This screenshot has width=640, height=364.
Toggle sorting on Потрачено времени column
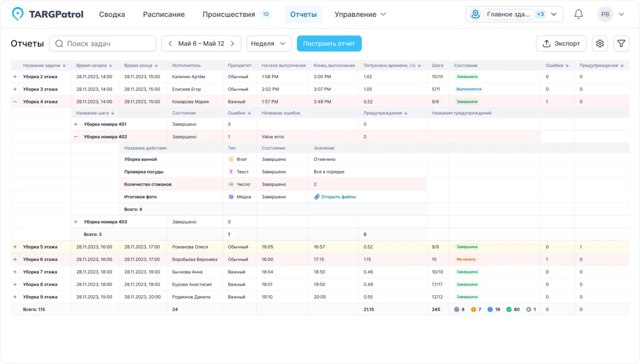point(419,65)
